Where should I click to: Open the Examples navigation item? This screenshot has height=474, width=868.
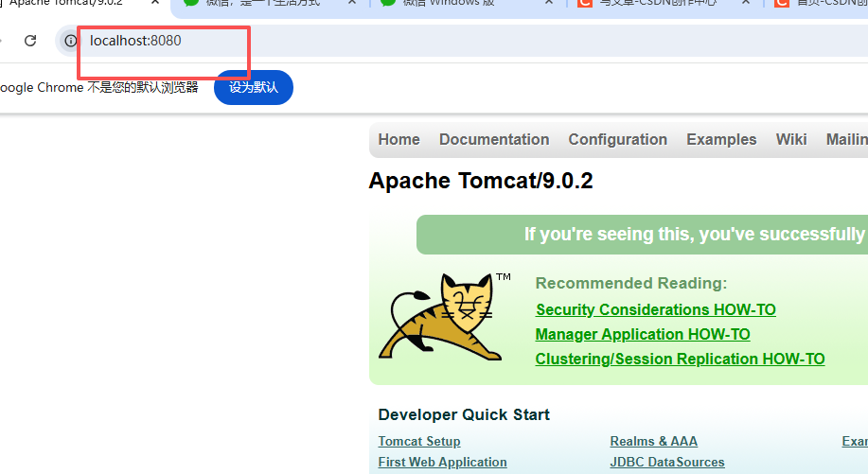(721, 139)
